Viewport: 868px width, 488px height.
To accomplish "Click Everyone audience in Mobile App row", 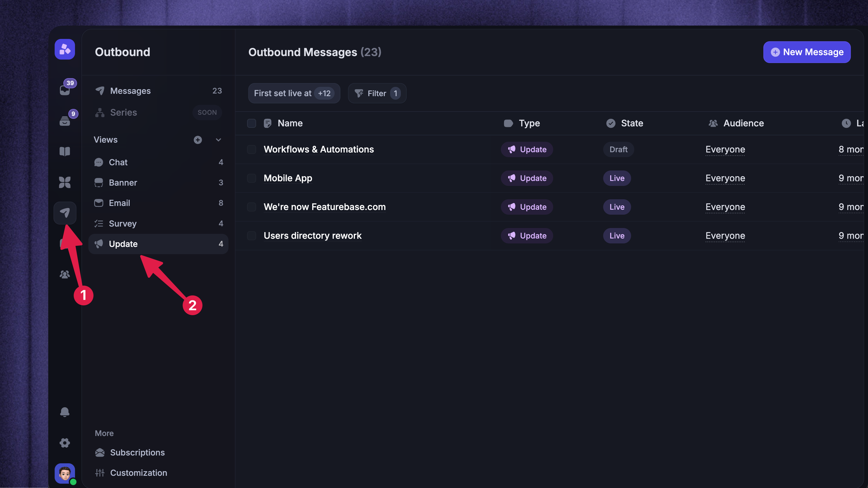I will pos(725,178).
